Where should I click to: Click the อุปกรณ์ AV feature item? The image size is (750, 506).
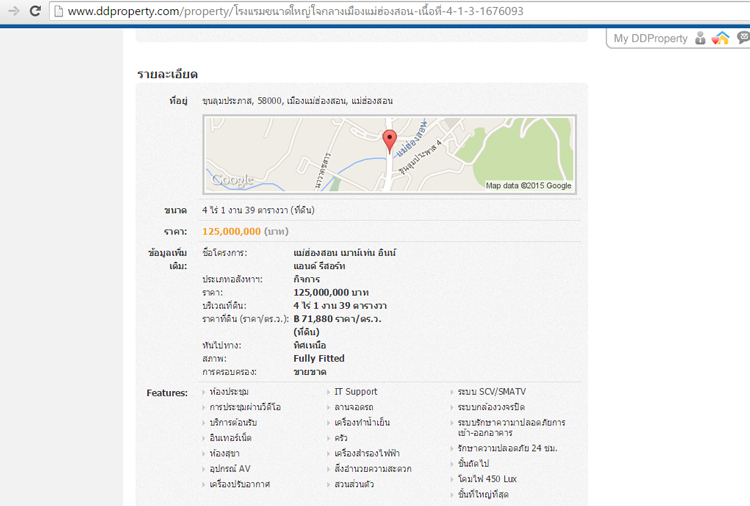point(230,468)
